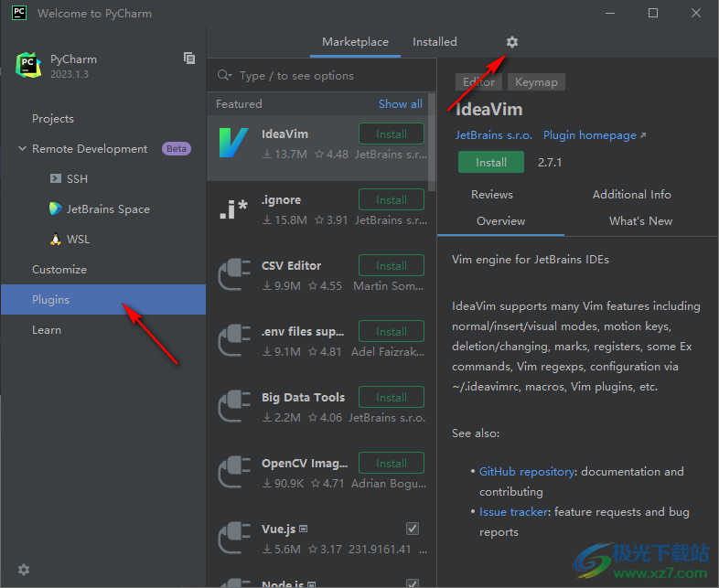Click the .ignore plugin icon
This screenshot has height=588, width=719.
pos(234,209)
